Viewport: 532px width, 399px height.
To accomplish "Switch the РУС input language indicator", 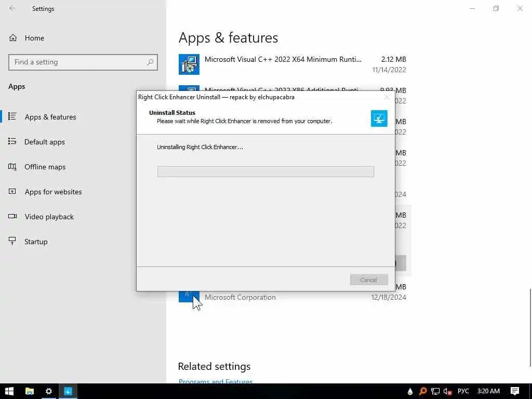I will coord(463,391).
